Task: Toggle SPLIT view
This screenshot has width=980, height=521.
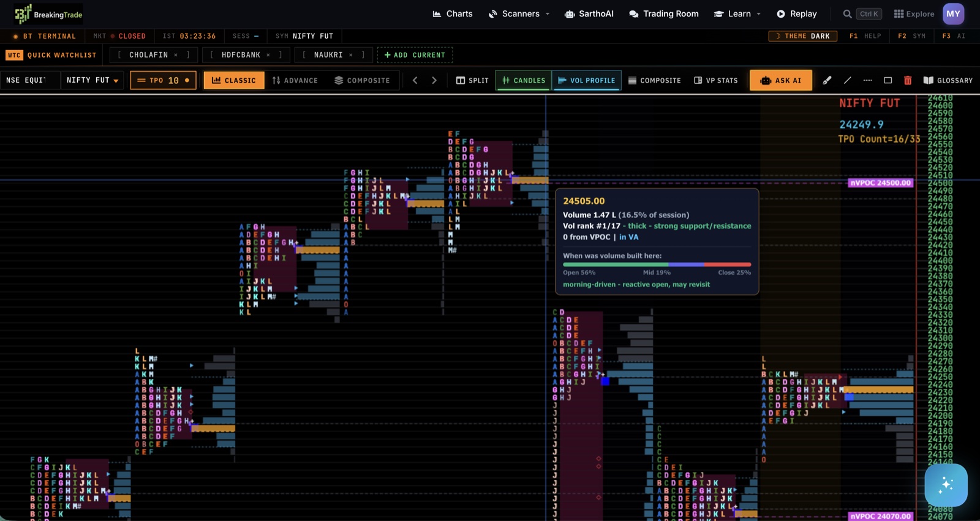Action: (472, 80)
